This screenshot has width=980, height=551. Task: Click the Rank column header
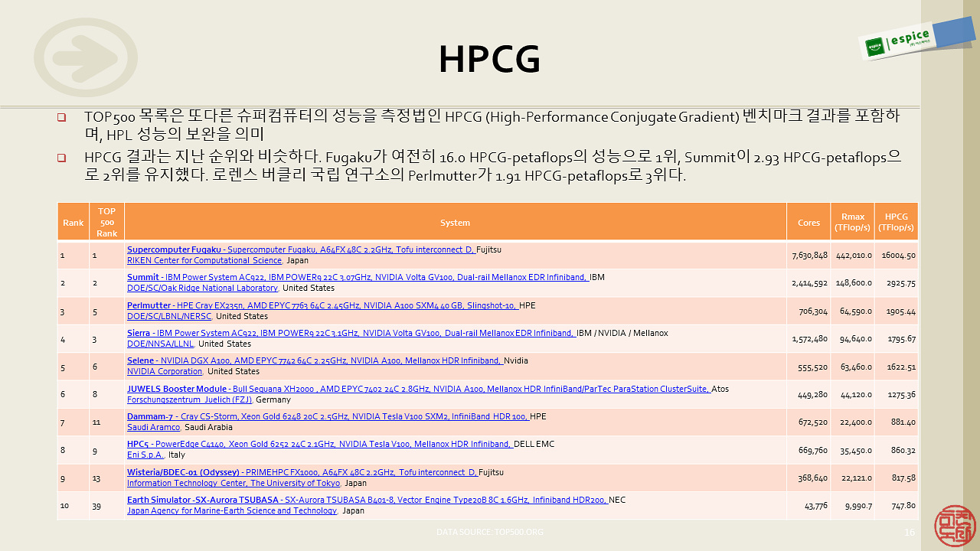coord(73,223)
